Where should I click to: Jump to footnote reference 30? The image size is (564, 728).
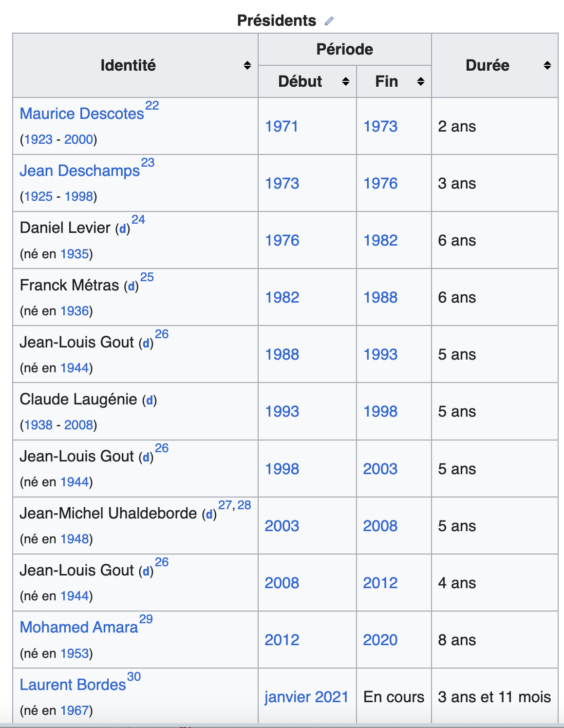pyautogui.click(x=134, y=677)
